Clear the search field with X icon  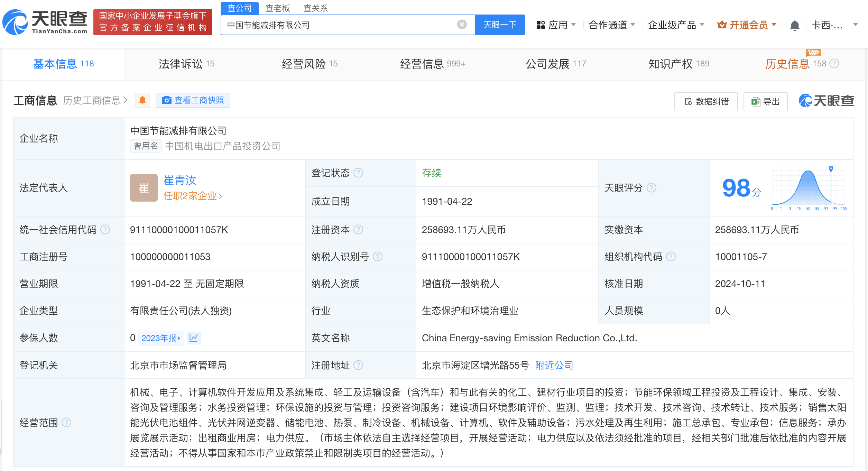coord(462,25)
